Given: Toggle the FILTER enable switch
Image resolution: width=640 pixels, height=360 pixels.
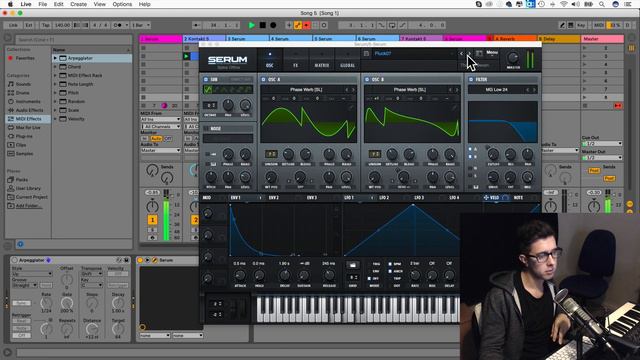Looking at the screenshot, I should coord(471,79).
